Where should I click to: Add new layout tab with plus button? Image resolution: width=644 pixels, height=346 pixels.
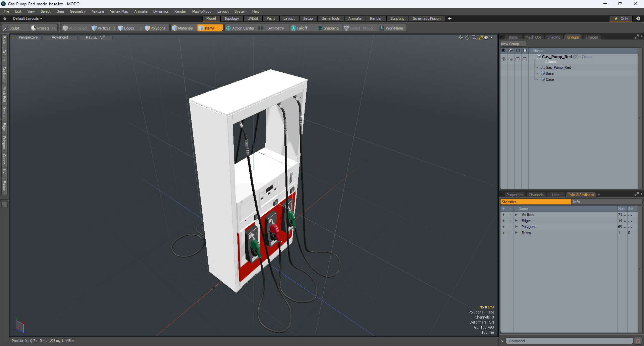(450, 18)
